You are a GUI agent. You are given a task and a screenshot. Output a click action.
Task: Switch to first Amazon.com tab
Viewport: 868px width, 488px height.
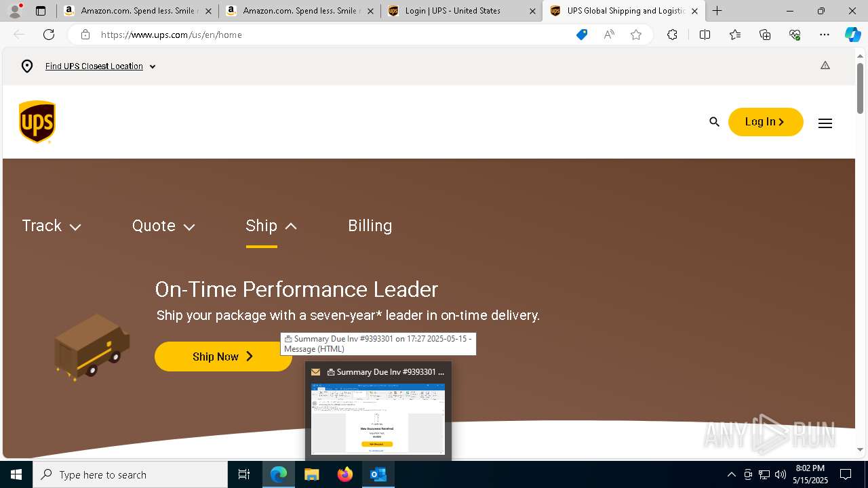coord(136,11)
